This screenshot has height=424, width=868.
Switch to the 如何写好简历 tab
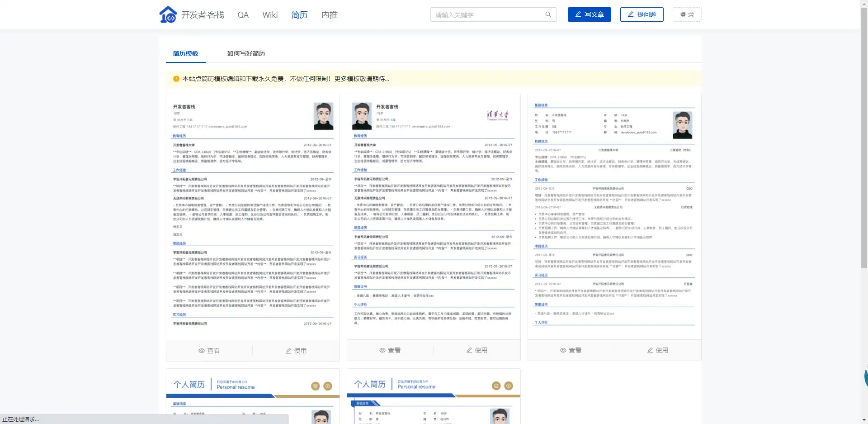[x=246, y=53]
